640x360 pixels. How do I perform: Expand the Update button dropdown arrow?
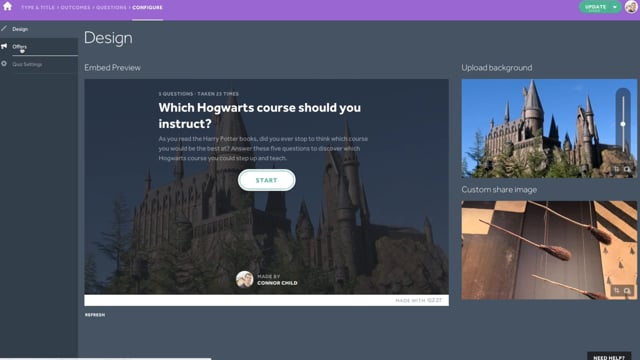point(615,7)
